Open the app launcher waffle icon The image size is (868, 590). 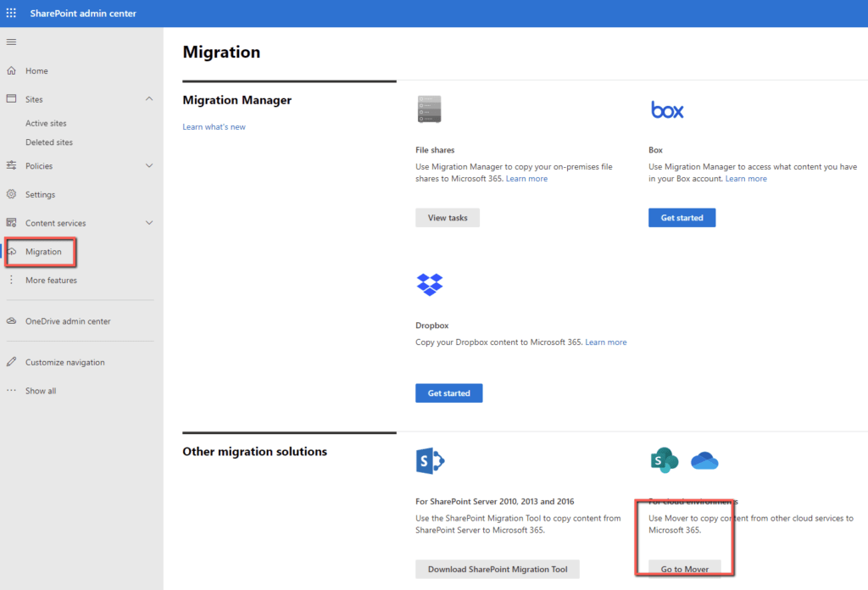pyautogui.click(x=11, y=13)
